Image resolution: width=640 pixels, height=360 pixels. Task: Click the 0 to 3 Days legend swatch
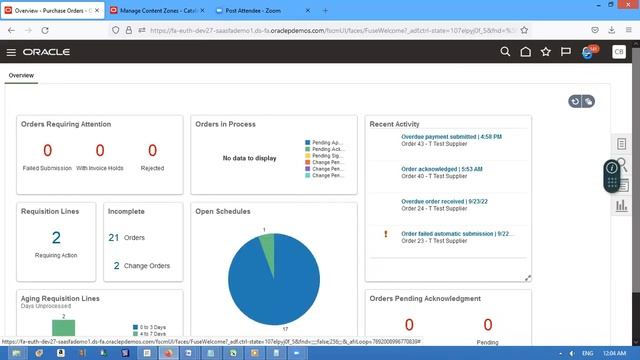(136, 327)
